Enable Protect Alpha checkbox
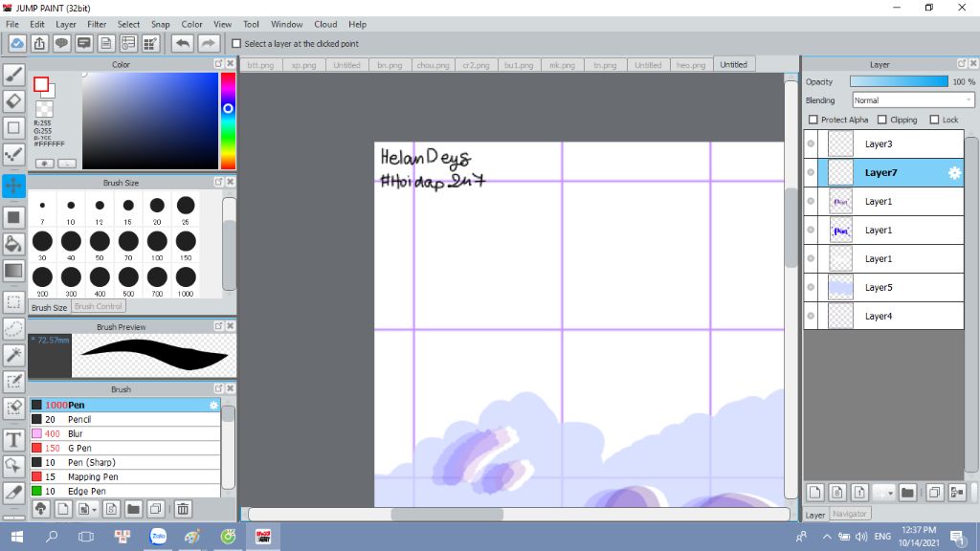The height and width of the screenshot is (551, 980). click(813, 120)
